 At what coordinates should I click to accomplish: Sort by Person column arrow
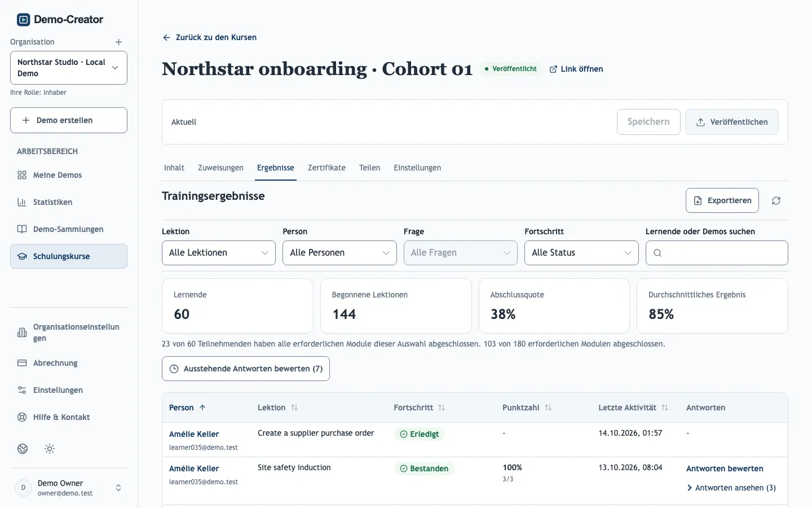(x=202, y=408)
